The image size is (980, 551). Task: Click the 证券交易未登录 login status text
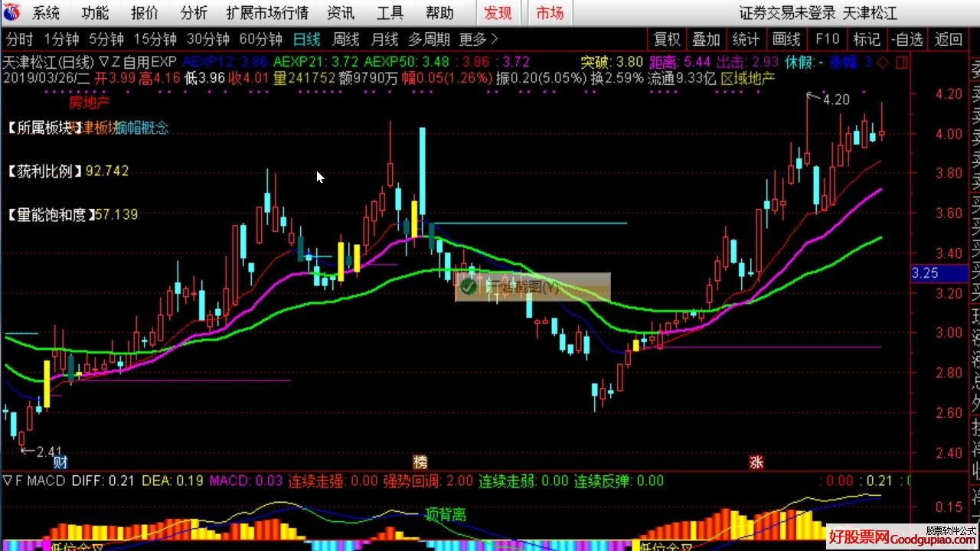click(x=788, y=13)
